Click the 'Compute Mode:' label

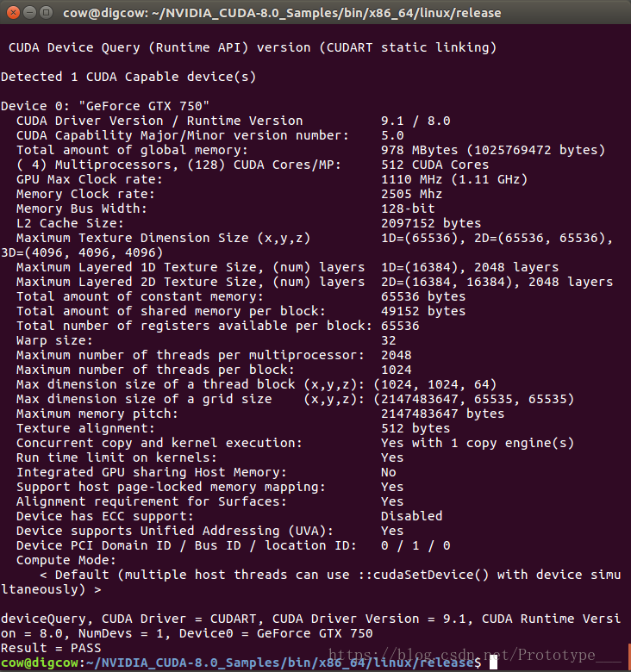pyautogui.click(x=66, y=560)
